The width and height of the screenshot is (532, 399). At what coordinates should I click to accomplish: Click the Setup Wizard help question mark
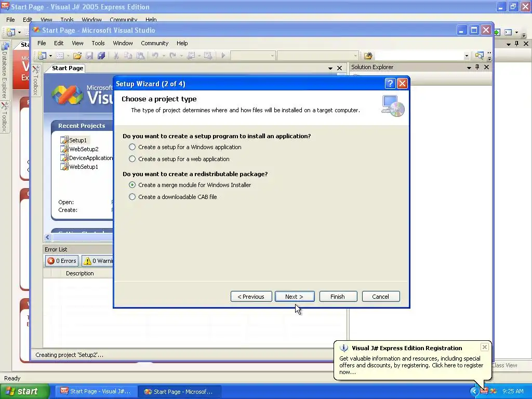(x=390, y=84)
